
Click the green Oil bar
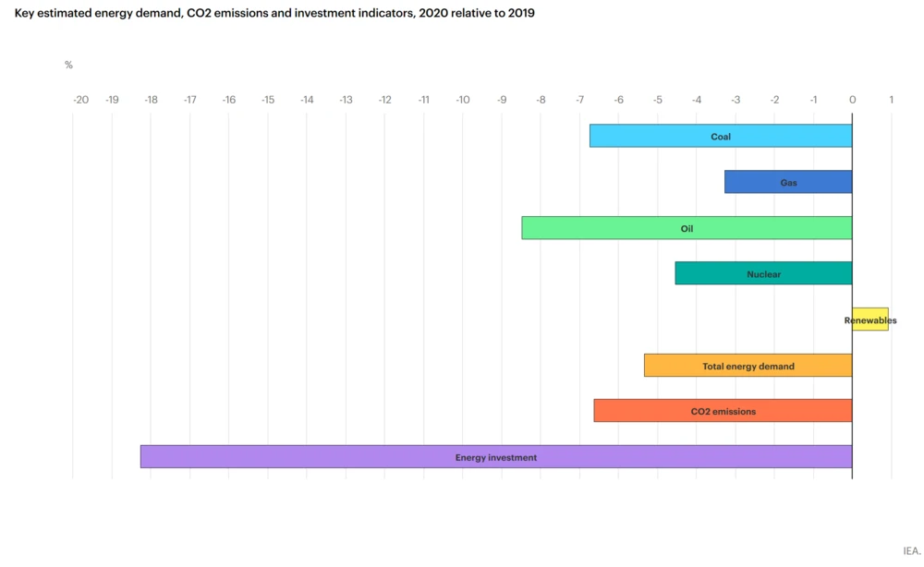687,228
